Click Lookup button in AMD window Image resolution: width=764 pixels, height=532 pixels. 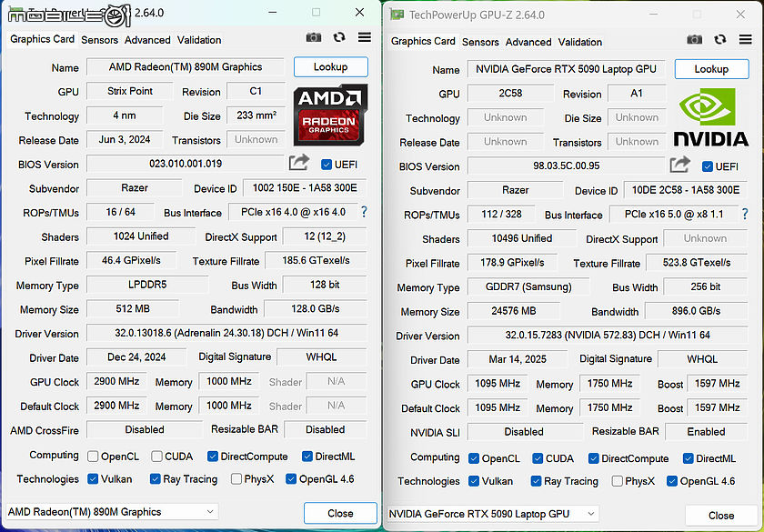[331, 66]
